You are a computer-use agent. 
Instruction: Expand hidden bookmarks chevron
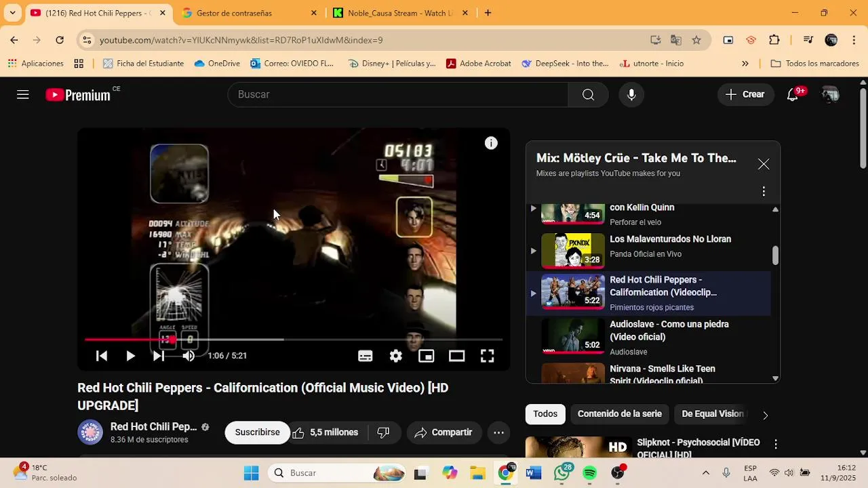[745, 64]
